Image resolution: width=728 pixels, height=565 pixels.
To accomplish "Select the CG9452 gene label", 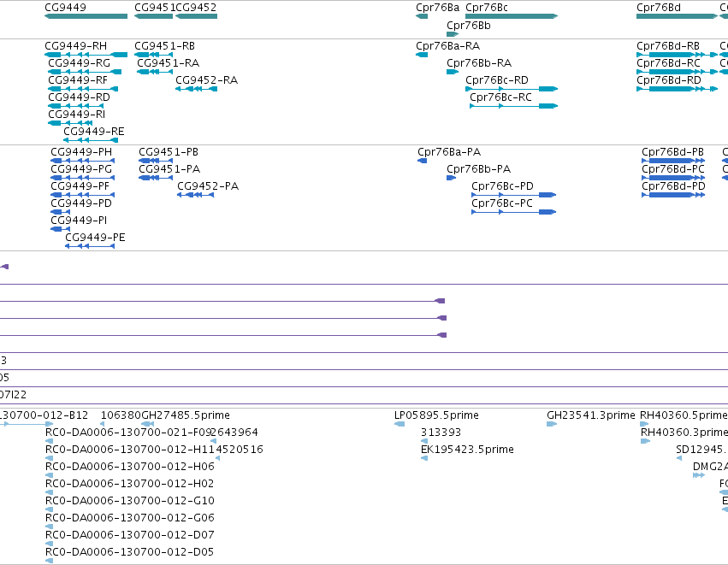I will [x=196, y=8].
